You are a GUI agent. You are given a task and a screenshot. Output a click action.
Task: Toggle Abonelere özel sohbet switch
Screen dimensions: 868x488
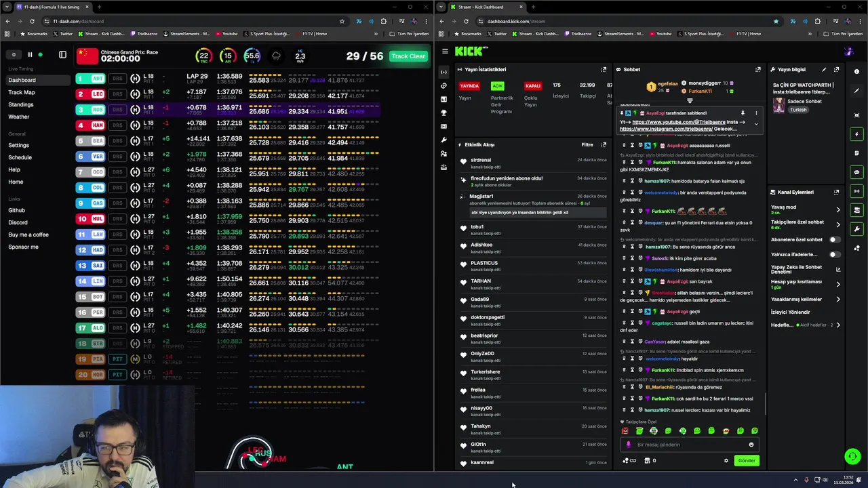click(x=834, y=239)
